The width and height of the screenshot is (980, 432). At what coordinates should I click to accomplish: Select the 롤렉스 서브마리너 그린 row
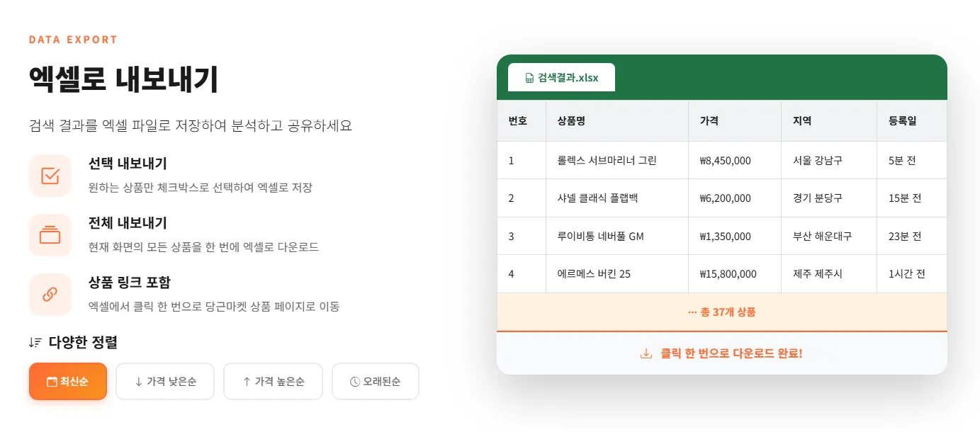click(x=721, y=160)
